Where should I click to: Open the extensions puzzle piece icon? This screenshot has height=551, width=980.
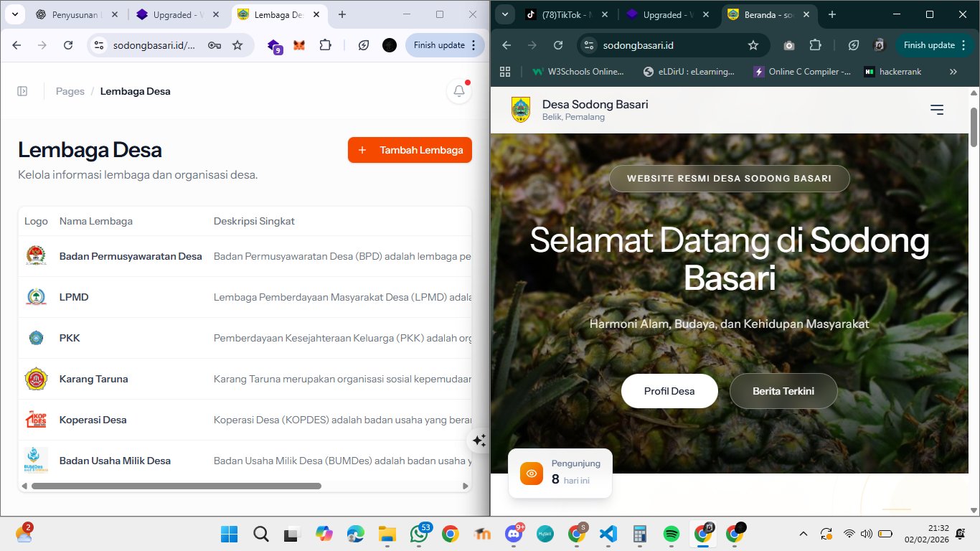pyautogui.click(x=325, y=44)
